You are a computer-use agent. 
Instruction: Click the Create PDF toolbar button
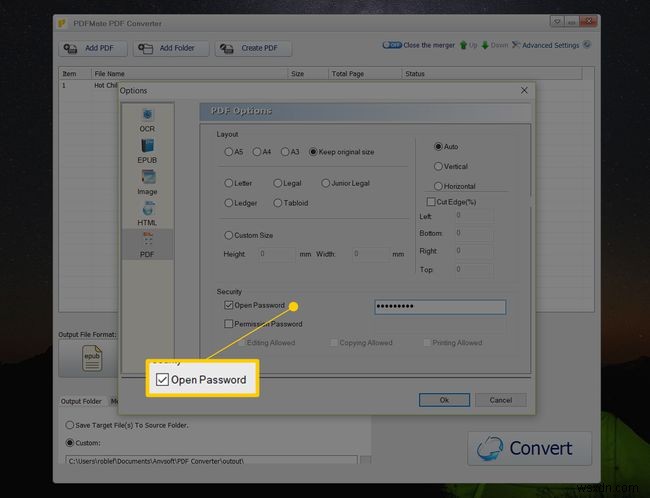click(253, 48)
